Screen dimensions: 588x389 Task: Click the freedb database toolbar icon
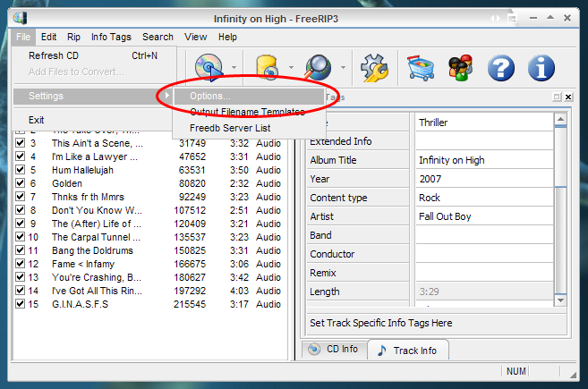267,67
